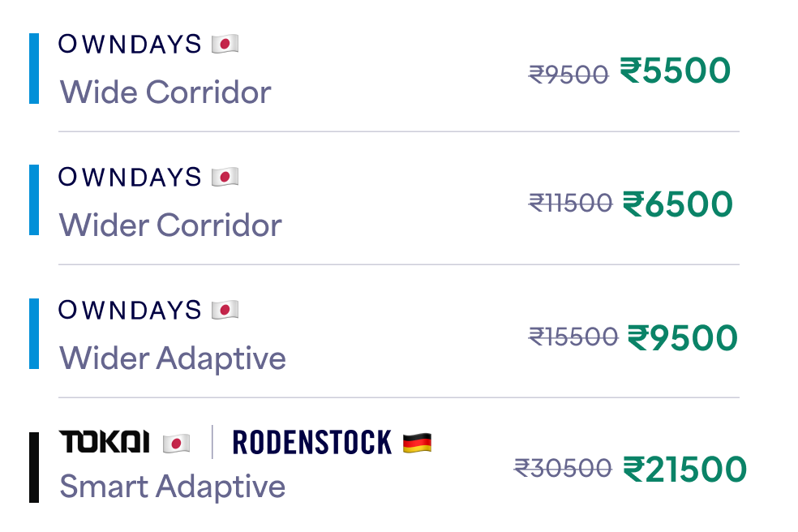Choose the Wider Corridor lens option
This screenshot has width=798, height=532.
point(170,225)
